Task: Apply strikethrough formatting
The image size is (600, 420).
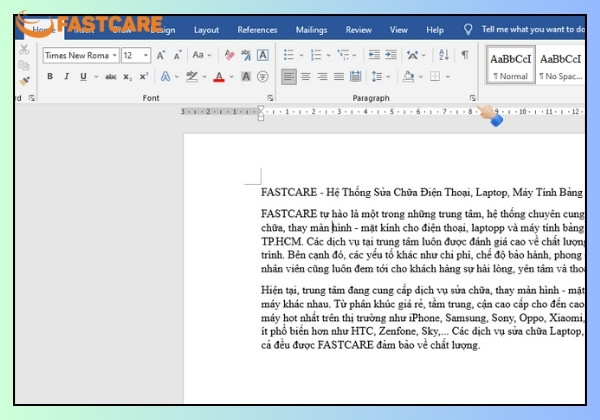Action: click(111, 77)
